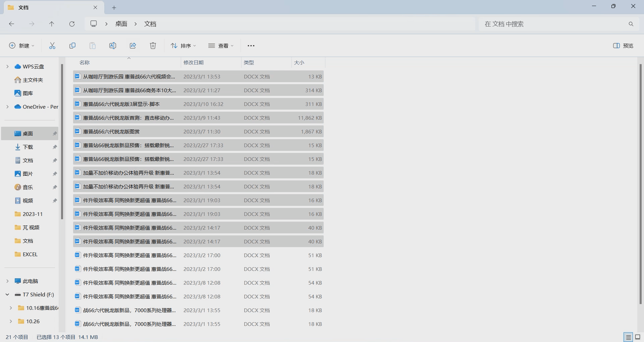Viewport: 644px width, 342px height.
Task: Expand the 10.26 folder node
Action: (11, 321)
